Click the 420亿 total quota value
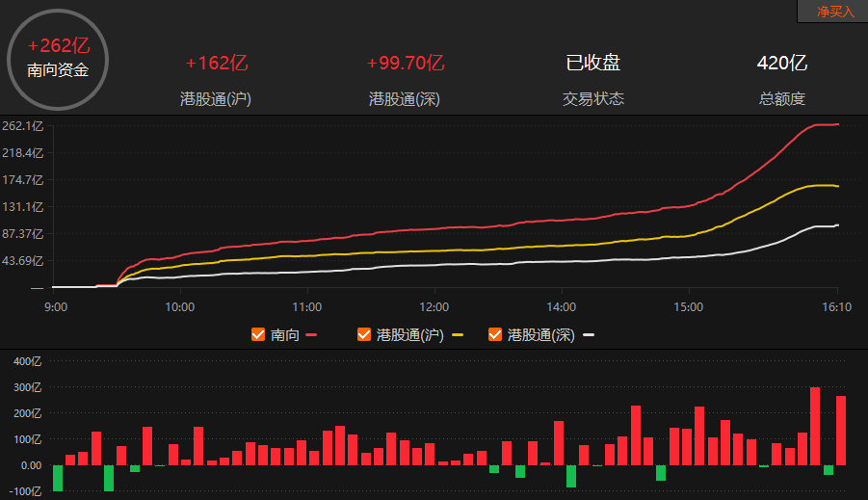This screenshot has height=500, width=868. [x=781, y=63]
